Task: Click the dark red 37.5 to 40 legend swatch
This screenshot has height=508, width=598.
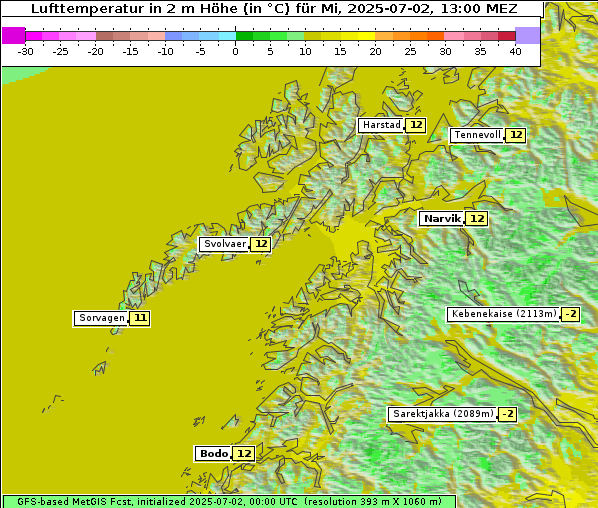Action: point(507,36)
